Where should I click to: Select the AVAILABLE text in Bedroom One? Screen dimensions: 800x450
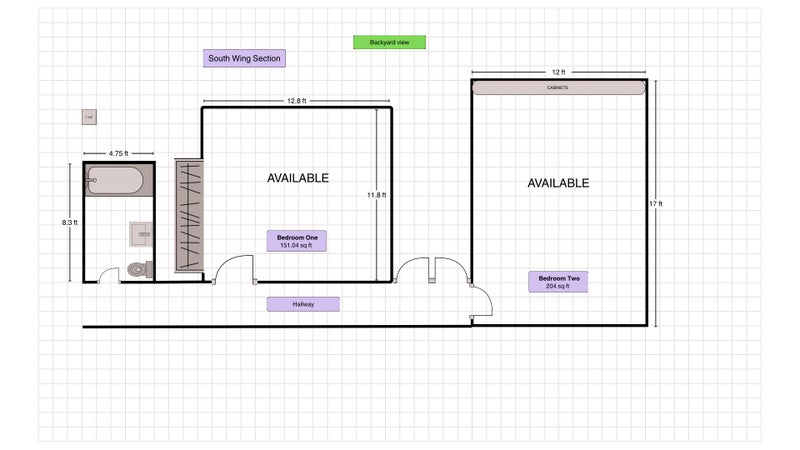pyautogui.click(x=297, y=178)
